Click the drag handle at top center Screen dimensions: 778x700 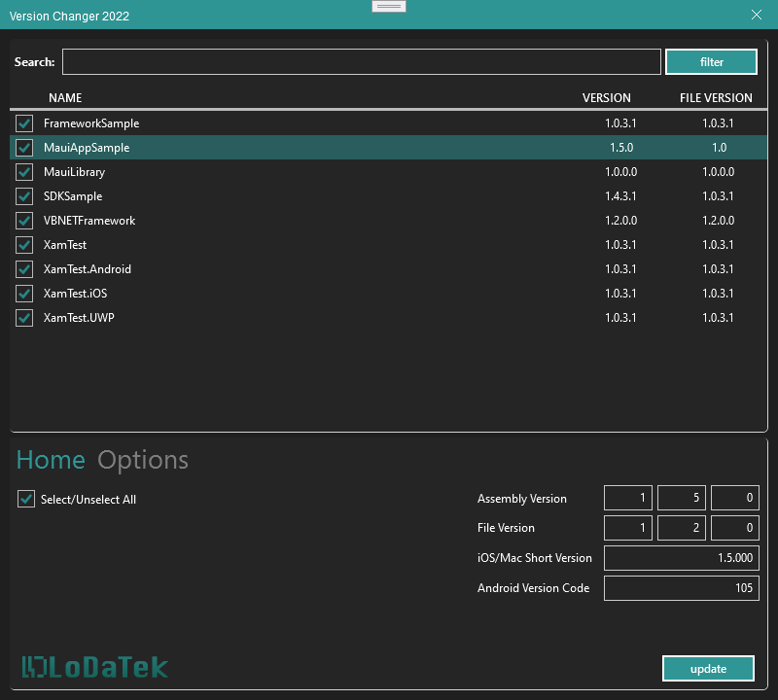[389, 7]
